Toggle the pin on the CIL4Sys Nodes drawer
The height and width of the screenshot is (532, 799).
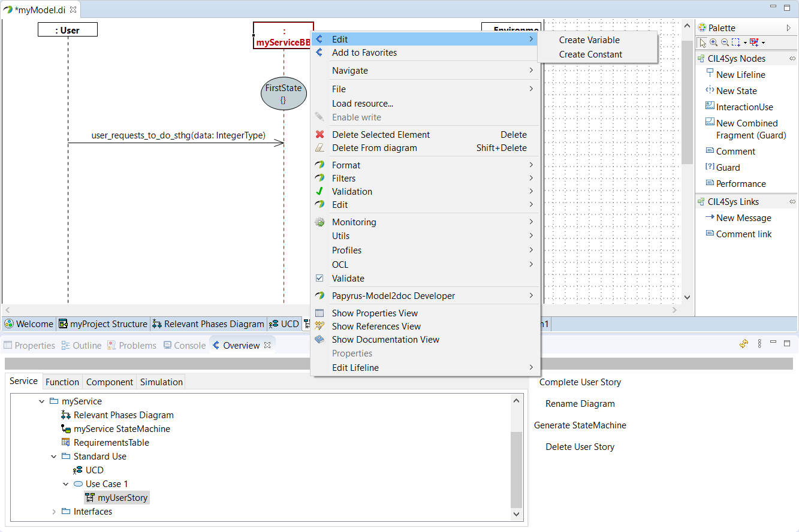[x=792, y=59]
